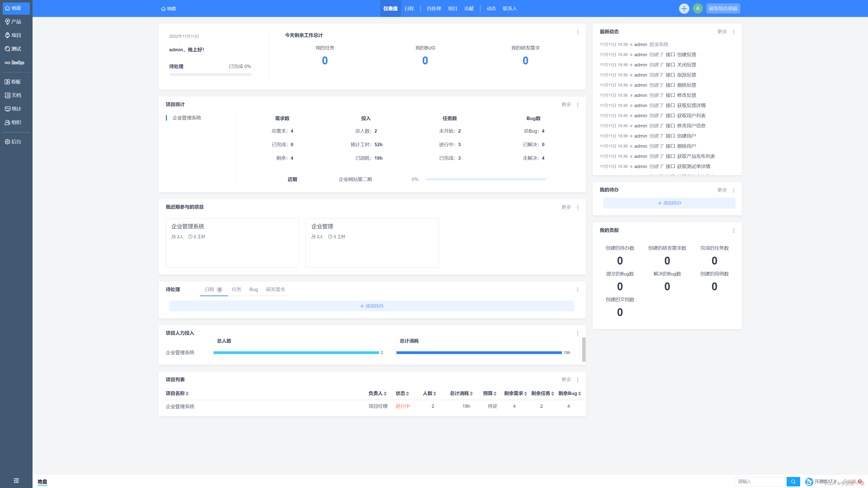
Task: Open the more options of 今天剩余工作总计 block
Action: (x=578, y=32)
